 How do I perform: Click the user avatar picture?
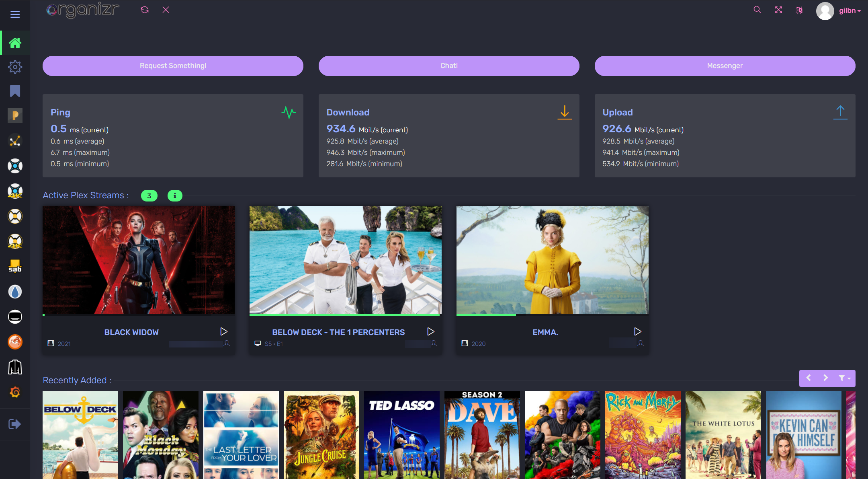coord(825,11)
